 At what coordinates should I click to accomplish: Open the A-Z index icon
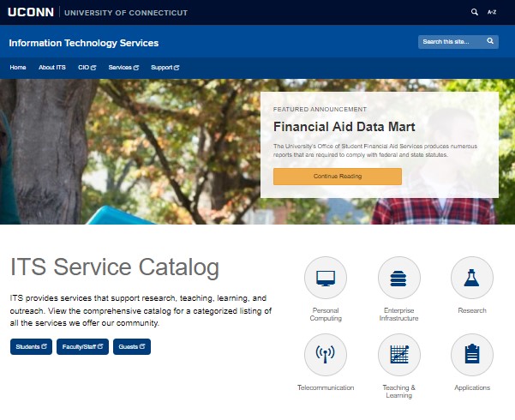tap(492, 12)
